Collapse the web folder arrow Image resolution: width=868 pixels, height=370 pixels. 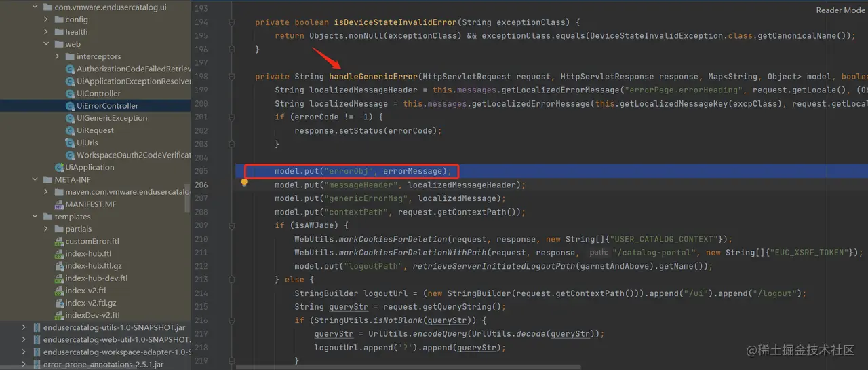pos(46,44)
